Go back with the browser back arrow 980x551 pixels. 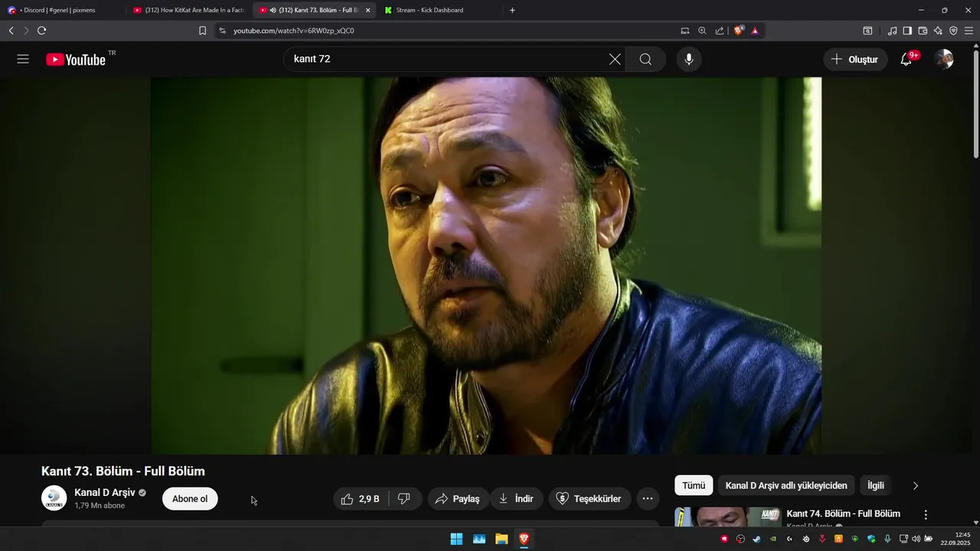point(11,31)
